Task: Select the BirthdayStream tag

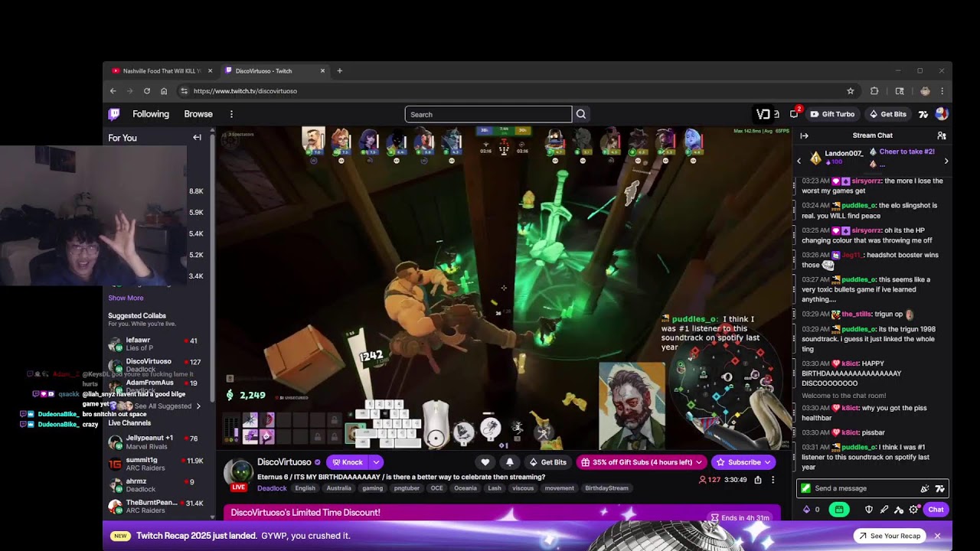Action: (x=606, y=488)
